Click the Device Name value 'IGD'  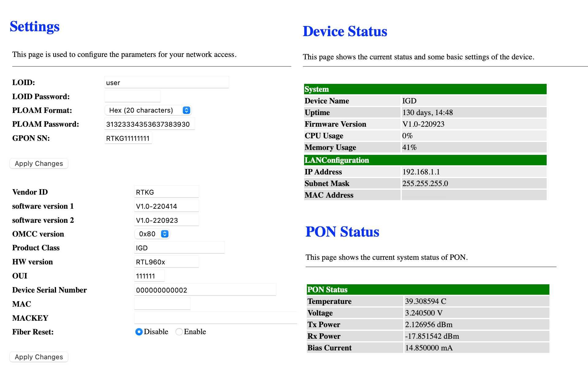[x=409, y=101]
